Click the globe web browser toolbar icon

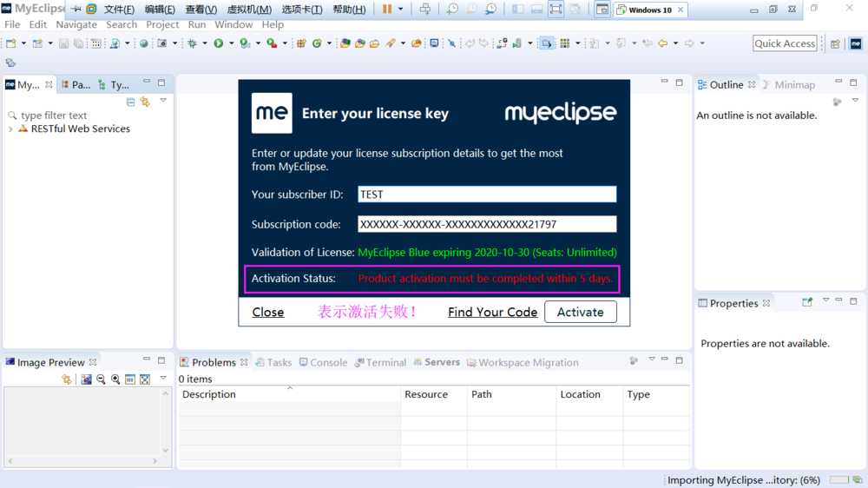[x=144, y=43]
